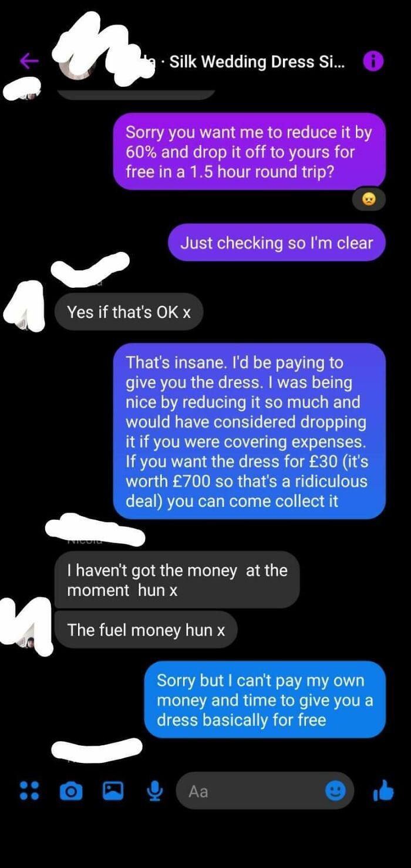The image size is (411, 868).
Task: Select the 'Yes if that's OK x' message
Action: coord(129,312)
